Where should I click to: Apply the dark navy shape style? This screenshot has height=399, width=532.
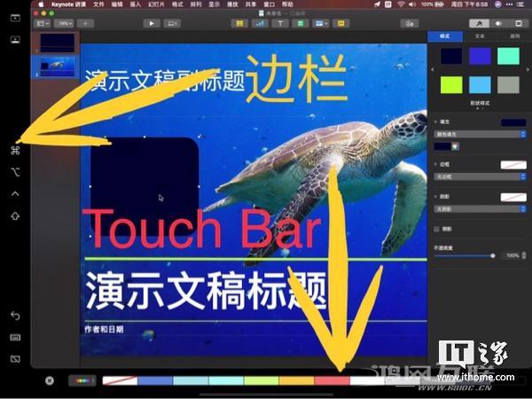(451, 56)
